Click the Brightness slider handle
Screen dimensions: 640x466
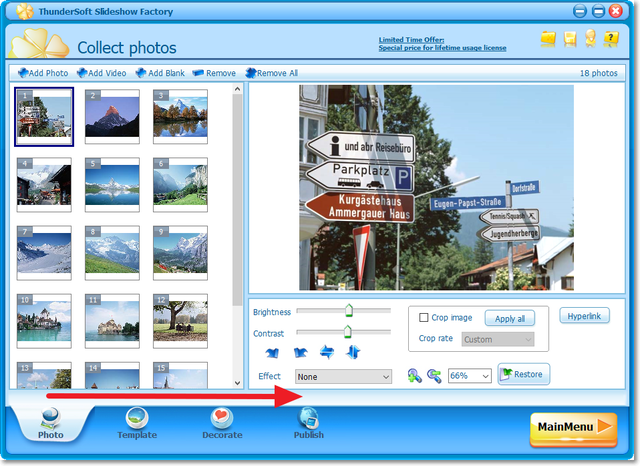(348, 310)
